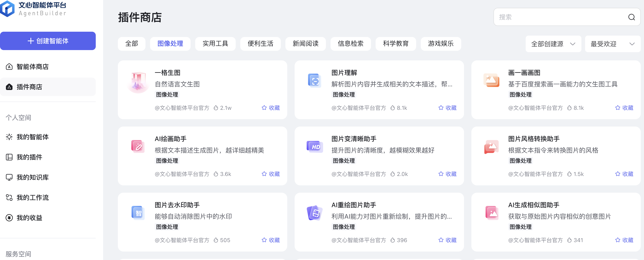Open the 一格生图 plugin icon
The height and width of the screenshot is (260, 644).
(x=138, y=82)
